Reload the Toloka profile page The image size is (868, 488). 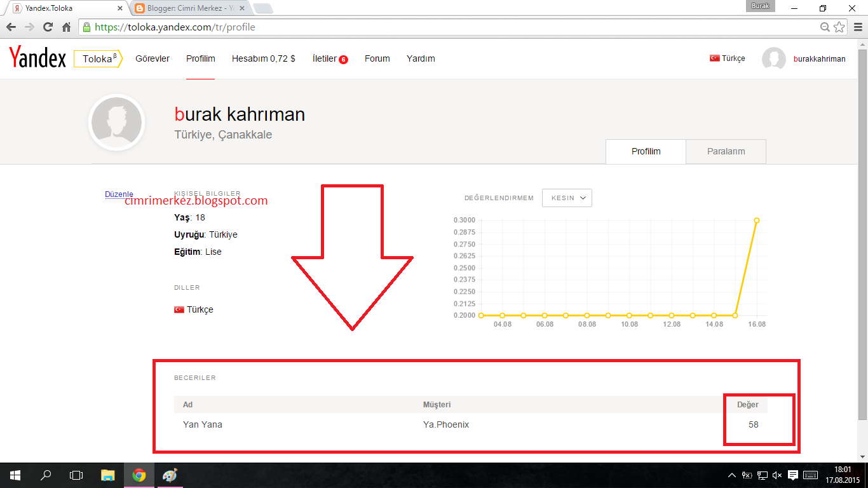point(48,27)
